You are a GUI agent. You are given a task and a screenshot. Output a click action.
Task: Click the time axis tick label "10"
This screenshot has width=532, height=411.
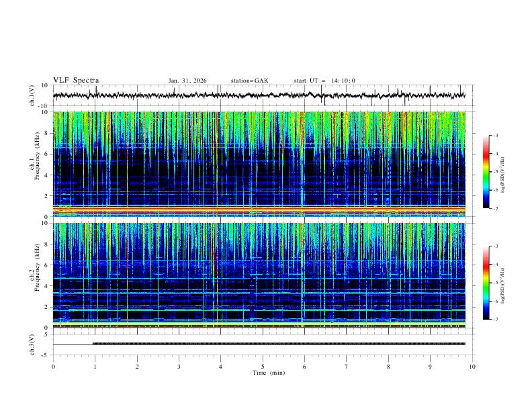click(472, 367)
